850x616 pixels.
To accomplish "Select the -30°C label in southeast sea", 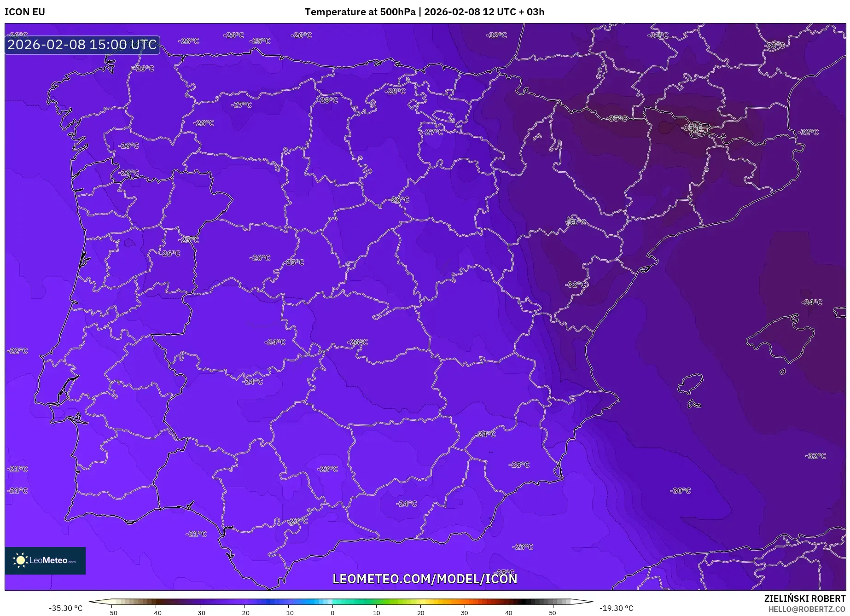I will [x=680, y=490].
